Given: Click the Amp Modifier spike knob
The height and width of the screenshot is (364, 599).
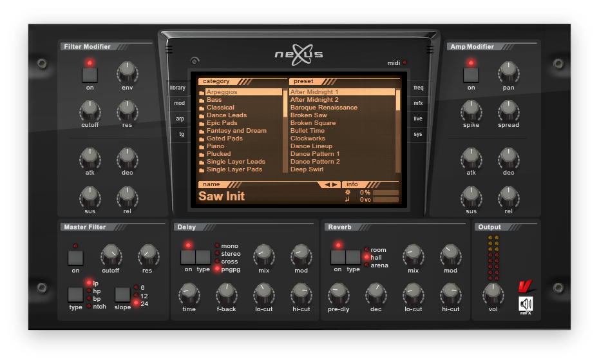Looking at the screenshot, I should click(471, 110).
